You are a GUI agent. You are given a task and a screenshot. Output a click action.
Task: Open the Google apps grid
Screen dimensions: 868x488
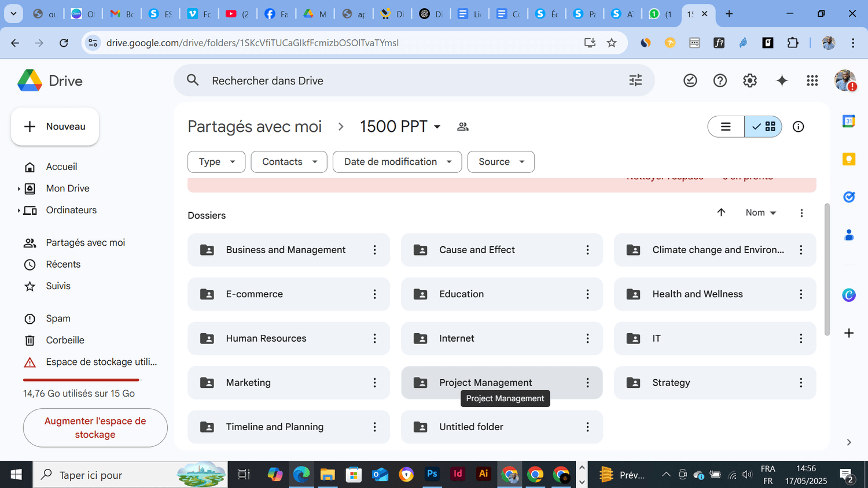click(x=812, y=81)
